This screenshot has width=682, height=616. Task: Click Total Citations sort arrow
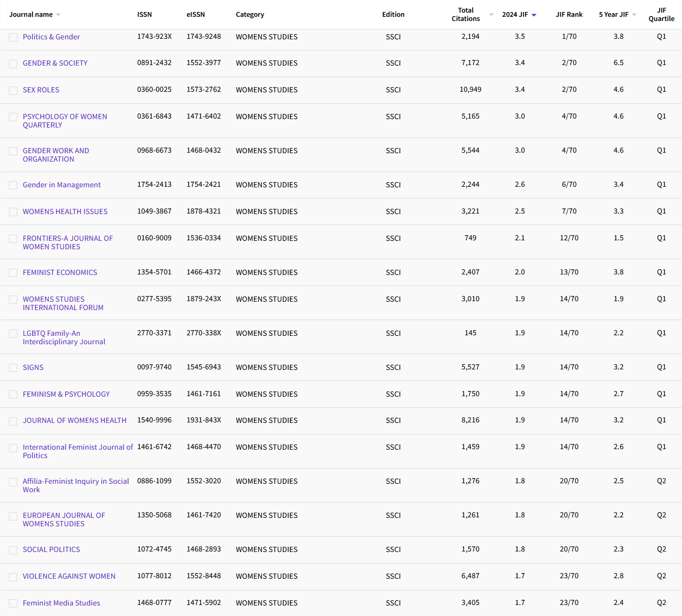(491, 15)
